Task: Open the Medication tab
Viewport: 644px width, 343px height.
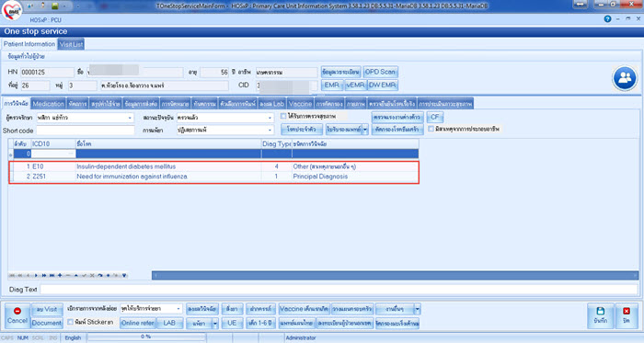Action: (x=49, y=104)
